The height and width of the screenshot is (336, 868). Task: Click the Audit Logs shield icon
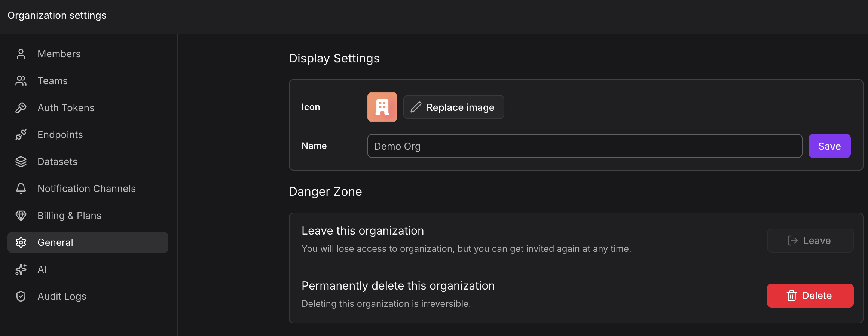tap(21, 296)
